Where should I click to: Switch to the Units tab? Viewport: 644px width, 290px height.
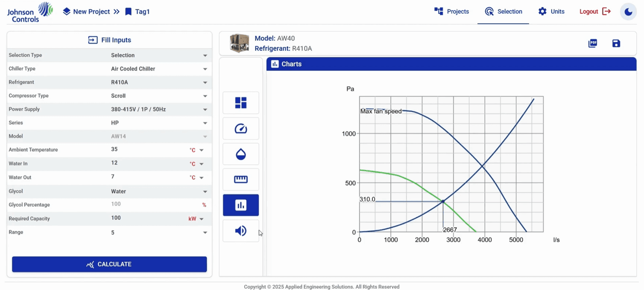551,12
